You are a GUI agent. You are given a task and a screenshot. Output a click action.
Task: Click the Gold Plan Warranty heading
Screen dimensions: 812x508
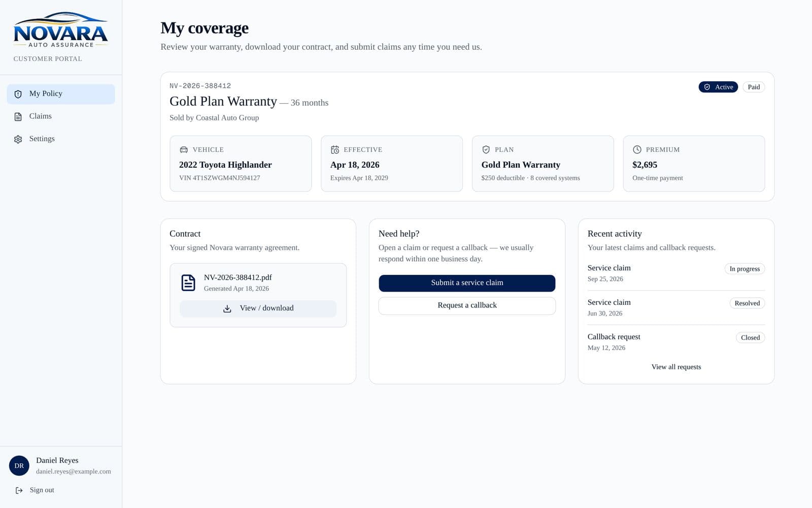[223, 102]
